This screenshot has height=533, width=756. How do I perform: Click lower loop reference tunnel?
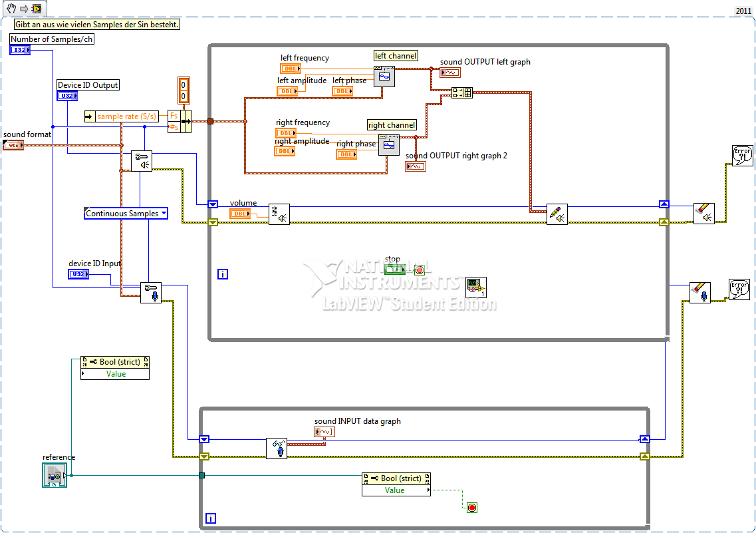tap(201, 476)
